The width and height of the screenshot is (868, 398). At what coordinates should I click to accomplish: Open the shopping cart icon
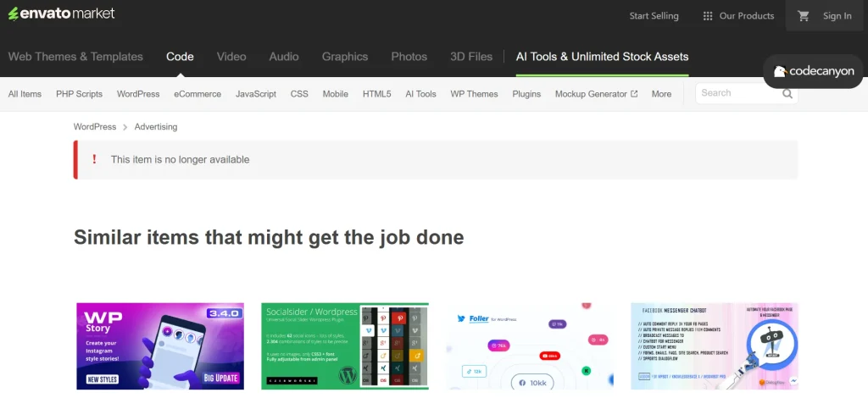(x=804, y=16)
